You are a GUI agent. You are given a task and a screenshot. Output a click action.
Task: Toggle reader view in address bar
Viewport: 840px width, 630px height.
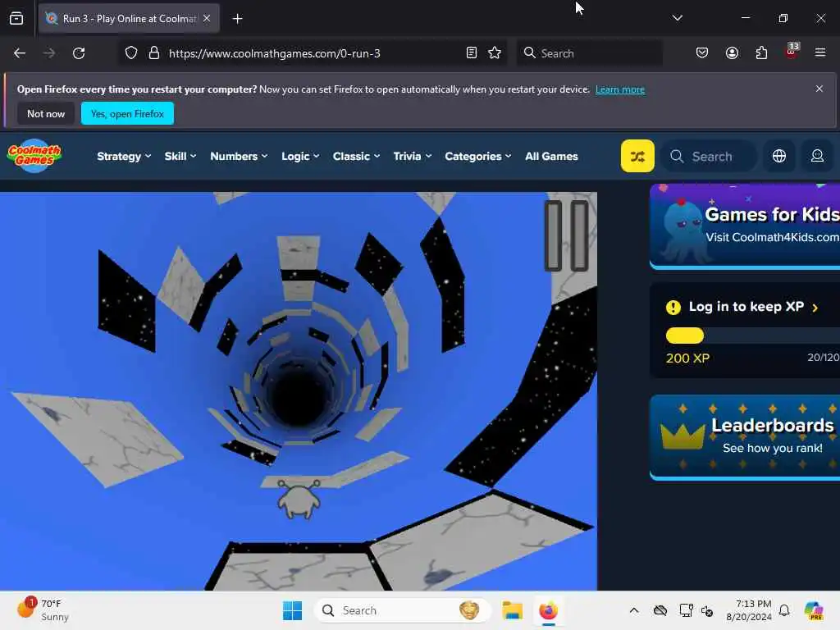(x=472, y=53)
